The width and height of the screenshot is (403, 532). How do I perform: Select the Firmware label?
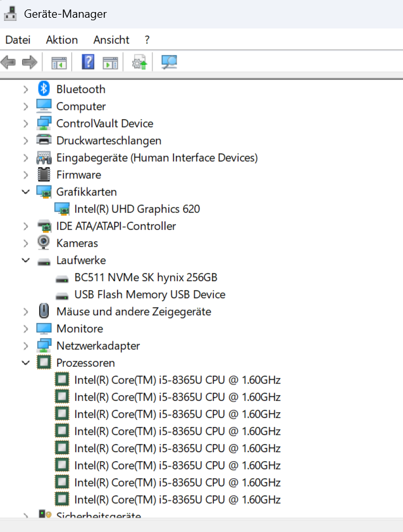78,175
